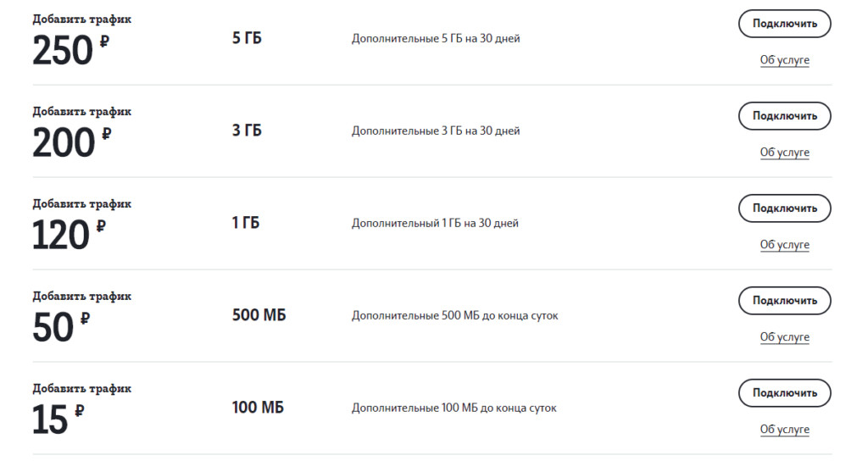The height and width of the screenshot is (461, 868).
Task: Open Об услуге for the 250 ₽ option
Action: [784, 60]
